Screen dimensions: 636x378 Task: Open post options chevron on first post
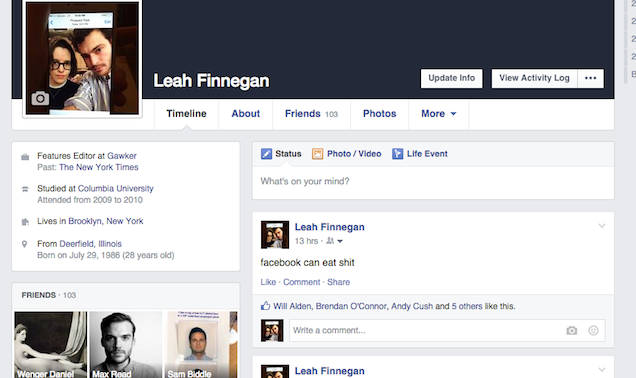(602, 226)
